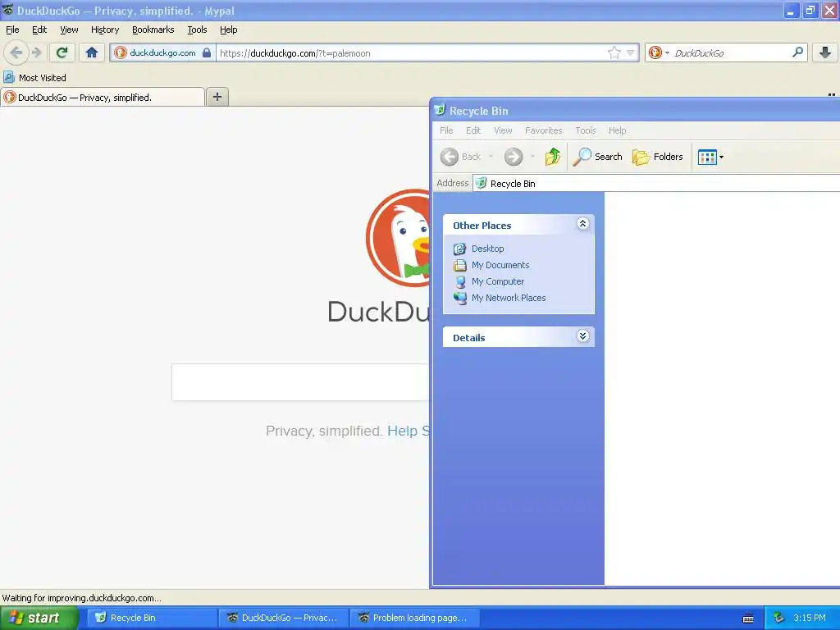840x630 pixels.
Task: Open Recycle Bin View menu
Action: tap(503, 130)
